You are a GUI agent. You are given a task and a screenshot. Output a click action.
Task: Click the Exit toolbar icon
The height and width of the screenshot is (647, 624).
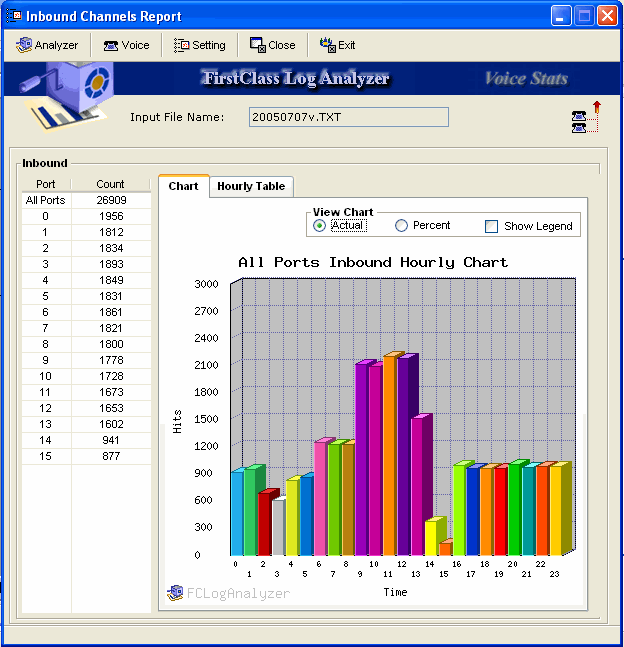pos(327,45)
